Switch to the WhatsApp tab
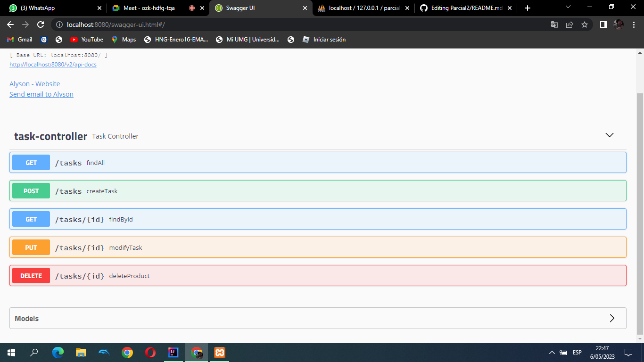Image resolution: width=644 pixels, height=362 pixels. tap(56, 8)
